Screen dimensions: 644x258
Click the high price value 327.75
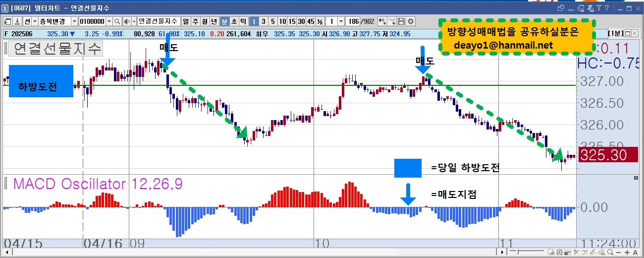pyautogui.click(x=370, y=34)
